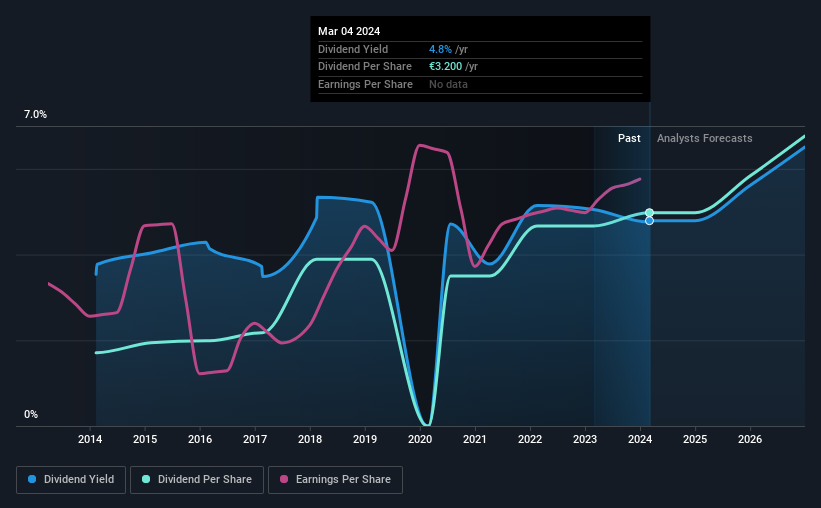821x508 pixels.
Task: Click the tooltip's Earnings Per Share row label
Action: click(365, 84)
